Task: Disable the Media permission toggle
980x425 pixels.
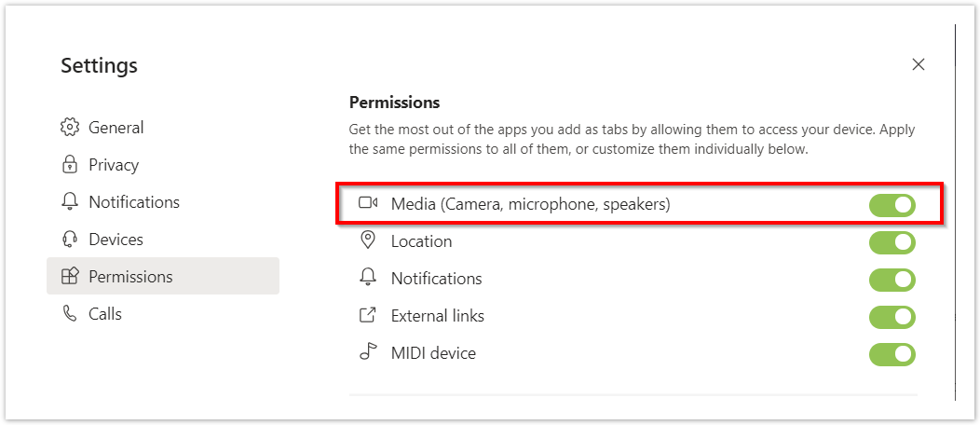Action: (x=892, y=205)
